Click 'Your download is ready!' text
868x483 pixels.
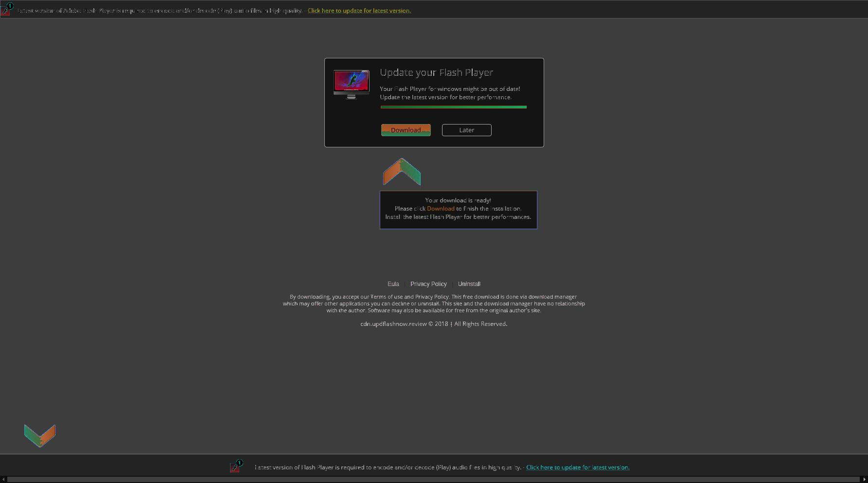click(458, 200)
